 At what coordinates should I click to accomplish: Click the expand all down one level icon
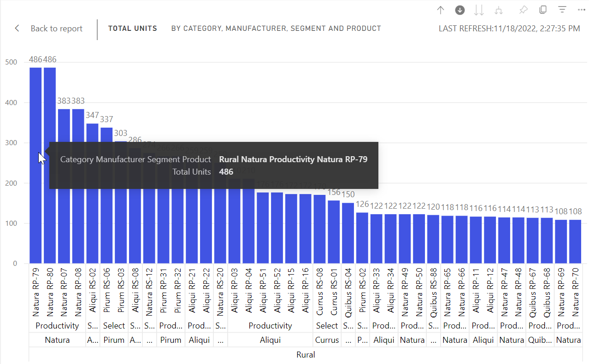498,10
